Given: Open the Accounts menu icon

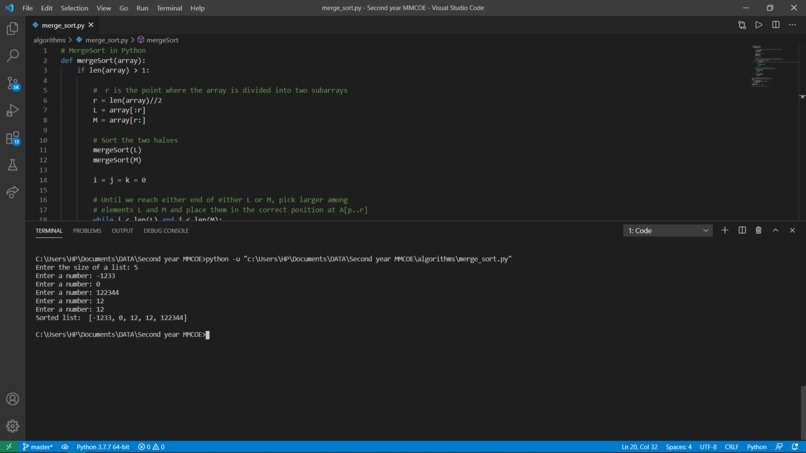Looking at the screenshot, I should 12,399.
